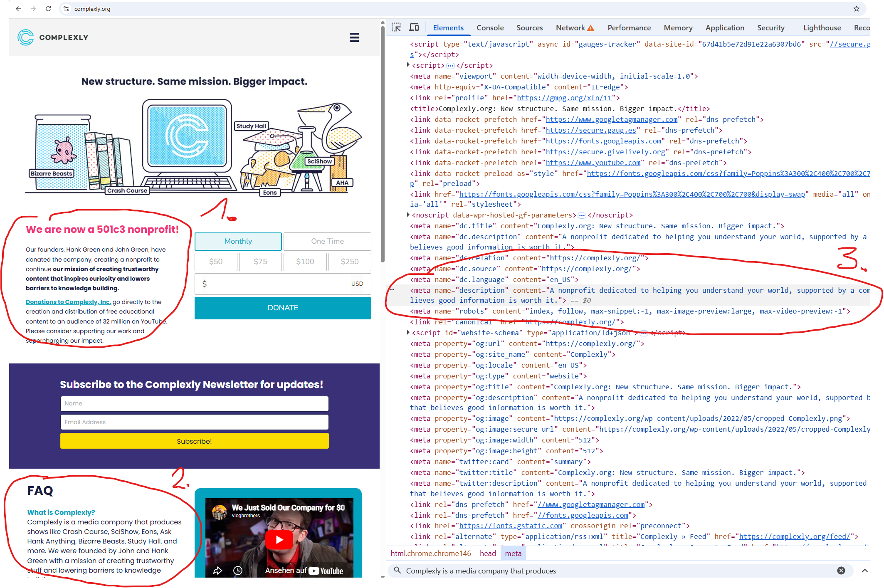Click the webpage vertical scrollbar thumb
884x588 pixels.
pyautogui.click(x=383, y=143)
